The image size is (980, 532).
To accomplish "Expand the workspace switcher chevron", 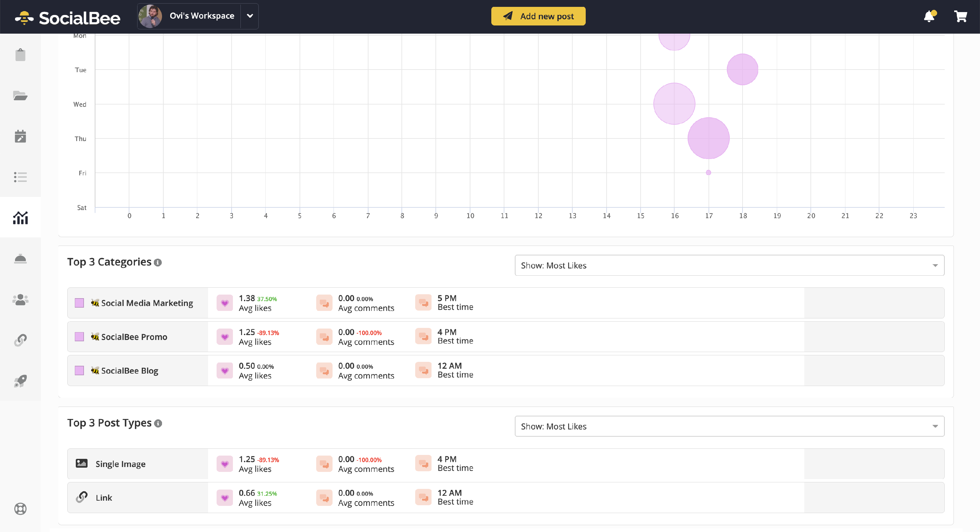I will pos(250,16).
